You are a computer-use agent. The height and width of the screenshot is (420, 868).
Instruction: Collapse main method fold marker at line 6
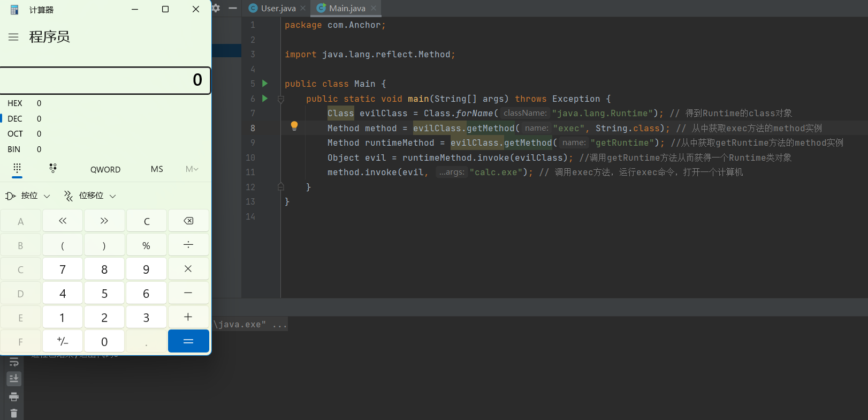point(281,99)
